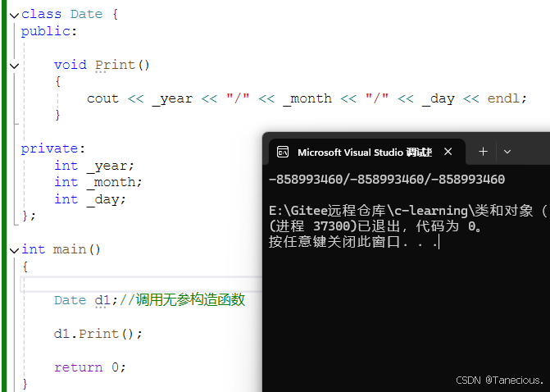This screenshot has height=392, width=550.
Task: Open a new terminal tab with plus button
Action: pyautogui.click(x=483, y=152)
